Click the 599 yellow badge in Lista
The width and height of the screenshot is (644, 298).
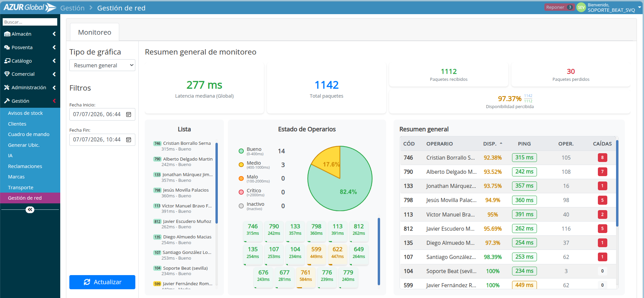tap(157, 284)
